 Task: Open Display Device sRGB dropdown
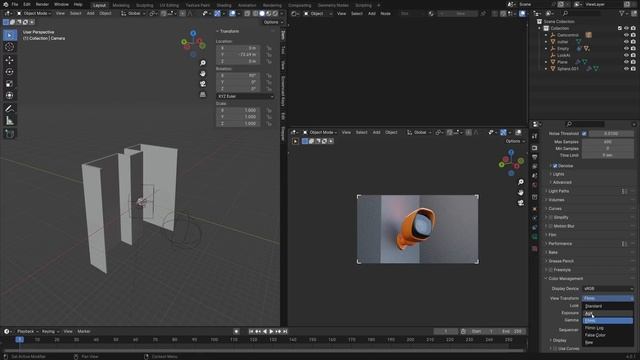608,289
